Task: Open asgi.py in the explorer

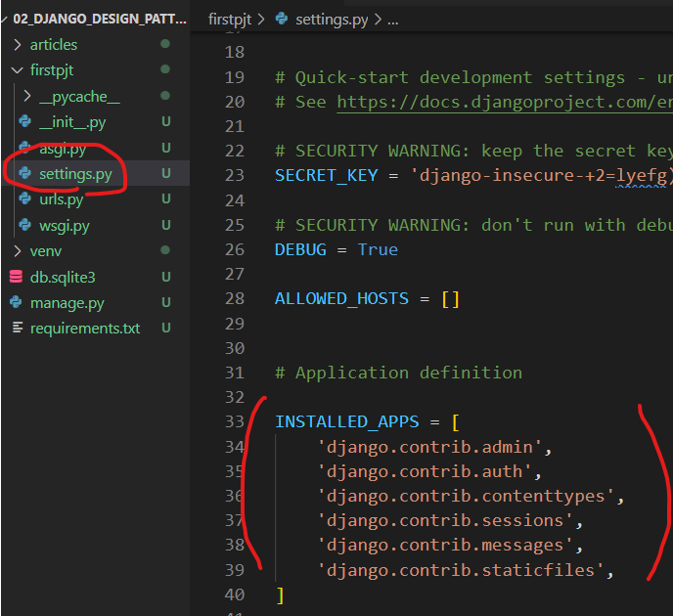Action: [63, 149]
